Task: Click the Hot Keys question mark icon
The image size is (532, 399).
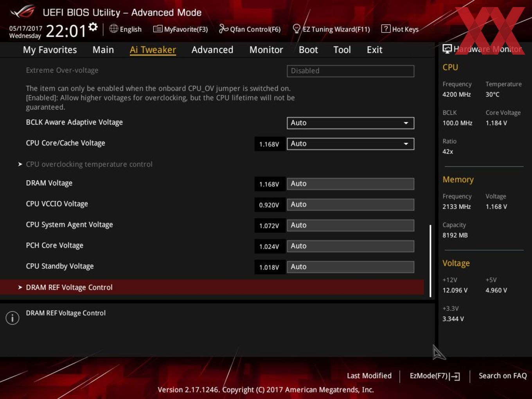Action: coord(386,29)
